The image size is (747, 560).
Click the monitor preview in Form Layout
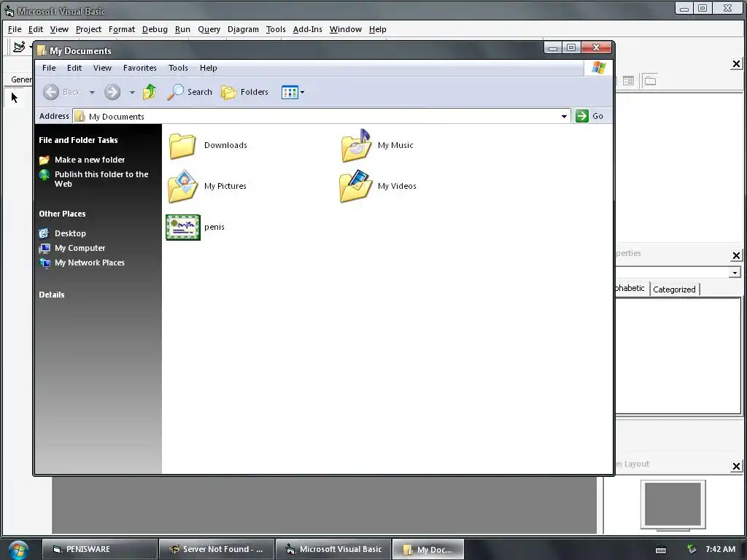click(x=673, y=505)
